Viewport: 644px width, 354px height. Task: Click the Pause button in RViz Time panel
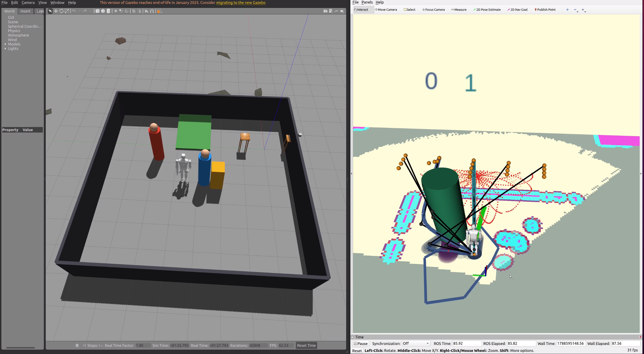pos(361,343)
